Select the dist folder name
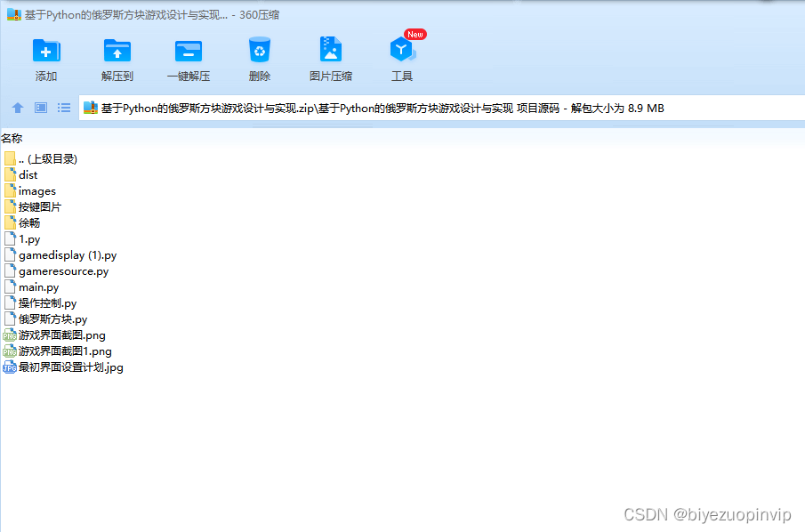Image resolution: width=805 pixels, height=532 pixels. [28, 175]
